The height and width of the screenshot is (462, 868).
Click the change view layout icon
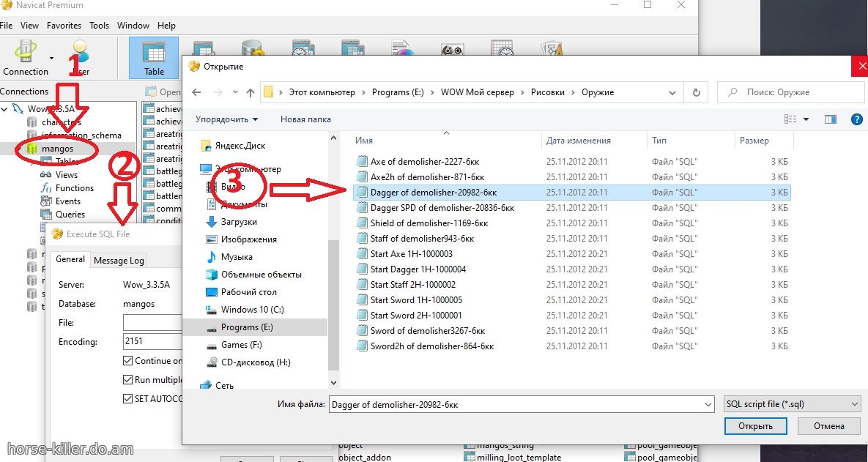(790, 119)
